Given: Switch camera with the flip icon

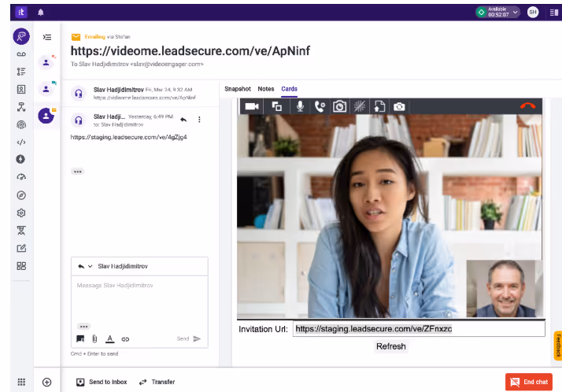Looking at the screenshot, I should click(399, 106).
